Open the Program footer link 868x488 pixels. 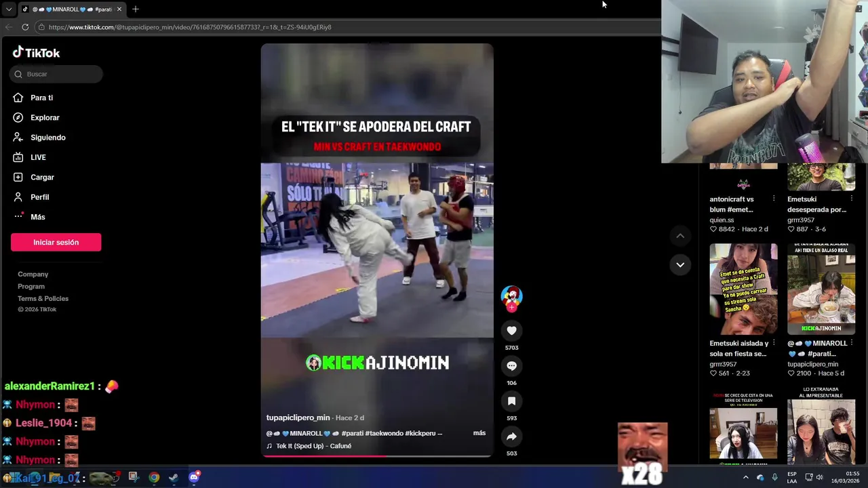coord(31,286)
